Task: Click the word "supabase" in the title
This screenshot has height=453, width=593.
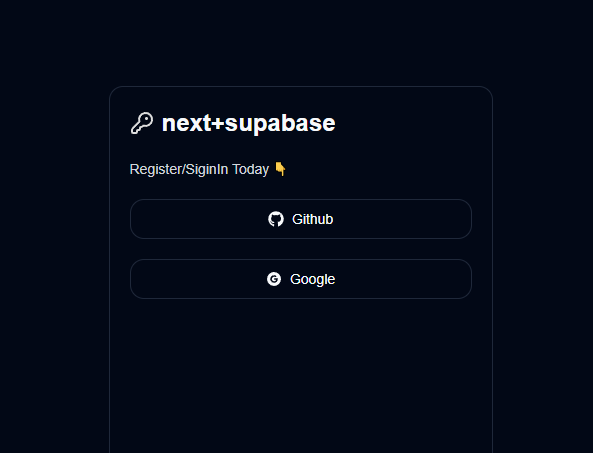Action: coord(280,124)
